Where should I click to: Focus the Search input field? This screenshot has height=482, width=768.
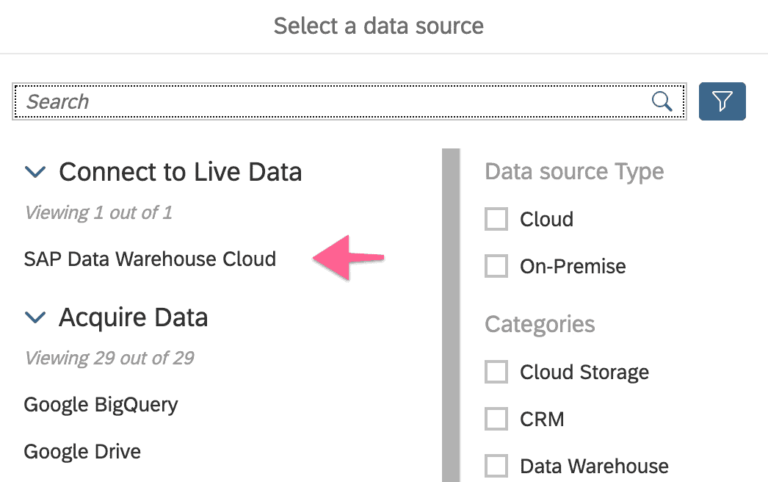pyautogui.click(x=330, y=101)
